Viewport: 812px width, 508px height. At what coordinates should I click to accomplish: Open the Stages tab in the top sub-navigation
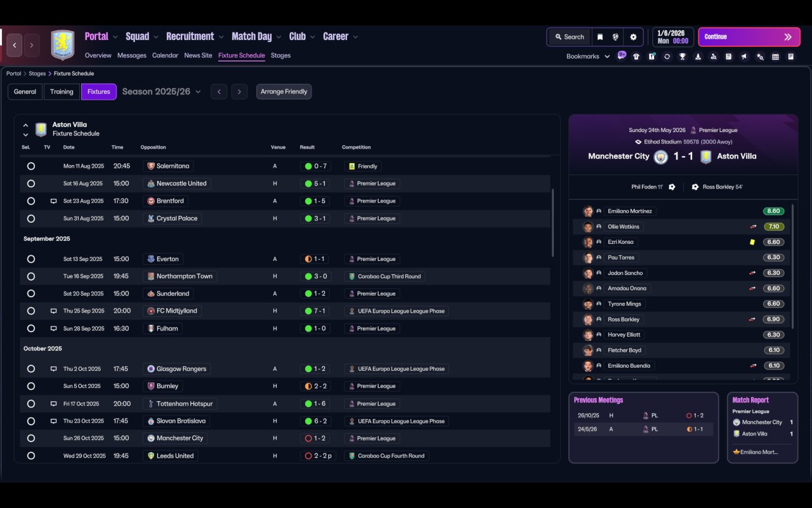pyautogui.click(x=280, y=55)
